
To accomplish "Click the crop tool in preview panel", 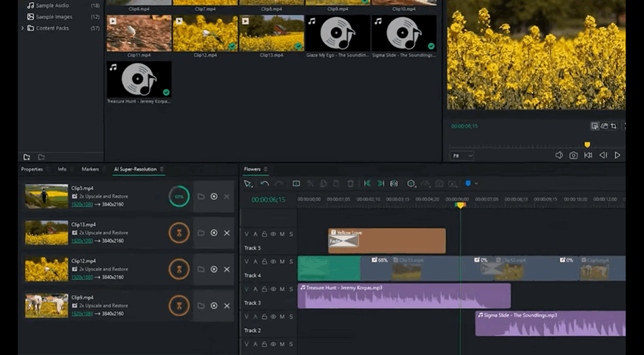I will tap(614, 126).
